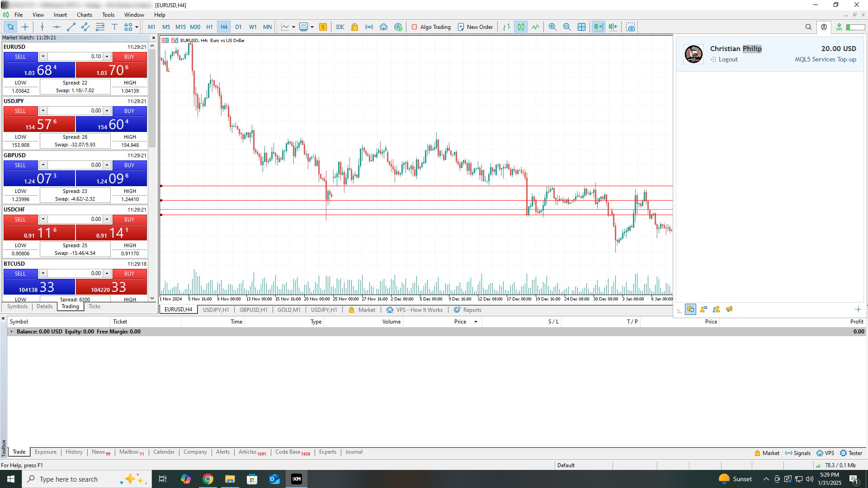Image resolution: width=868 pixels, height=488 pixels.
Task: Select the W1 timeframe
Action: click(253, 27)
